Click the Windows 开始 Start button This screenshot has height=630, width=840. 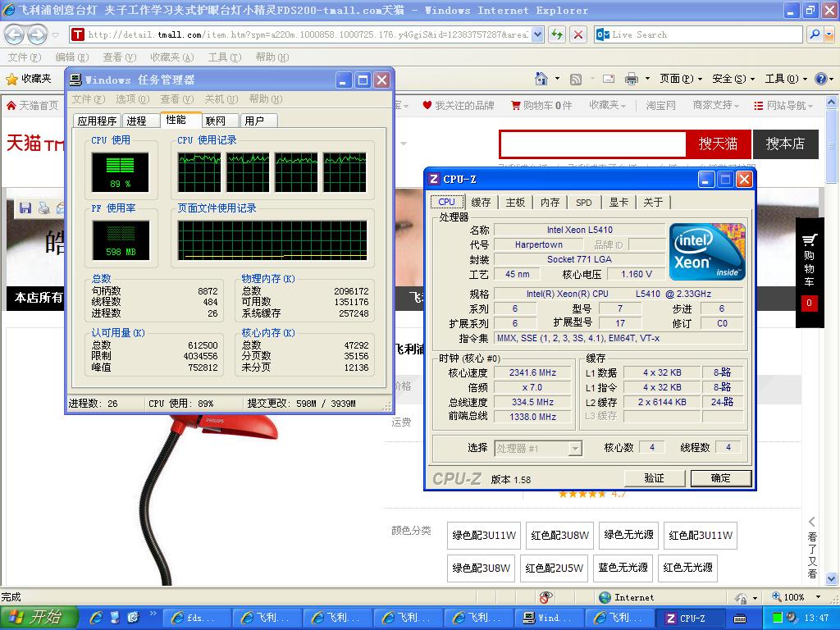pyautogui.click(x=39, y=618)
